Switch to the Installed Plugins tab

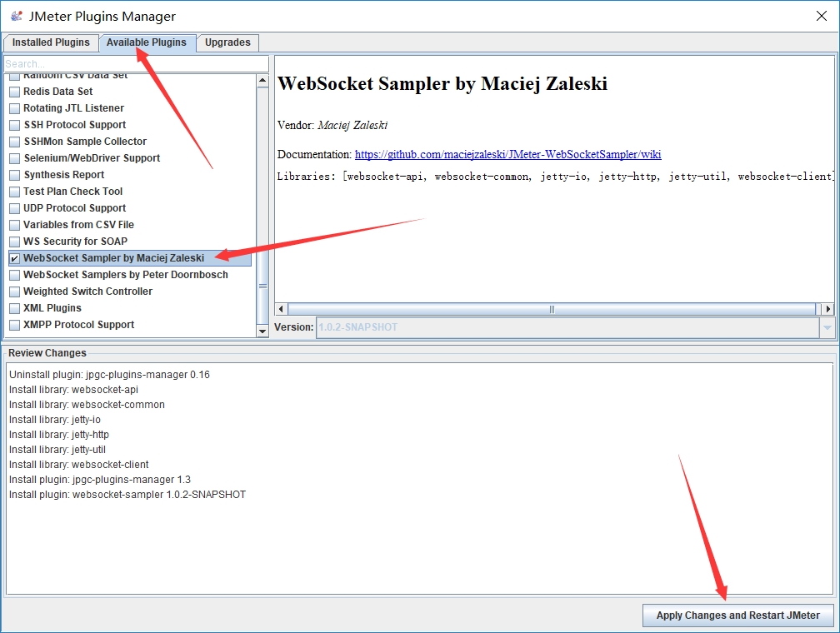click(x=51, y=42)
